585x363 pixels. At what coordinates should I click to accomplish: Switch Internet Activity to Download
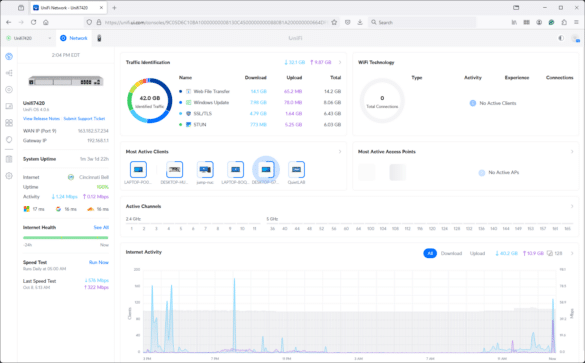click(x=451, y=253)
